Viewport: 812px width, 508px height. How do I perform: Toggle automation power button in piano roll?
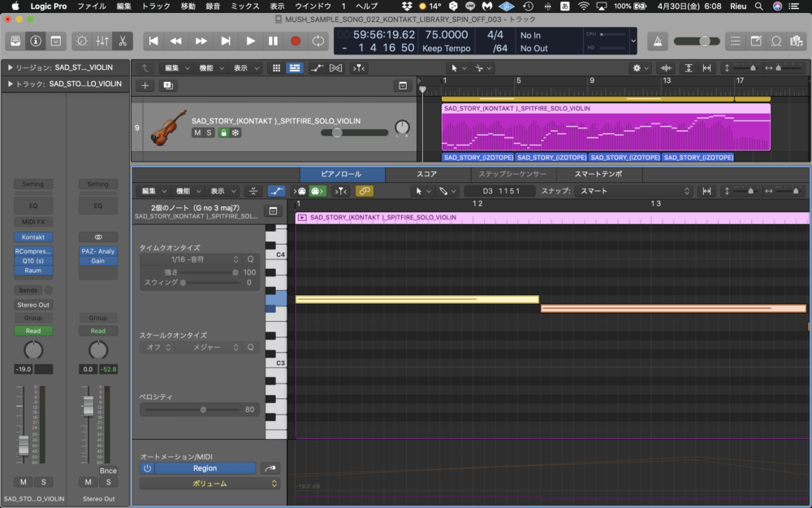147,468
